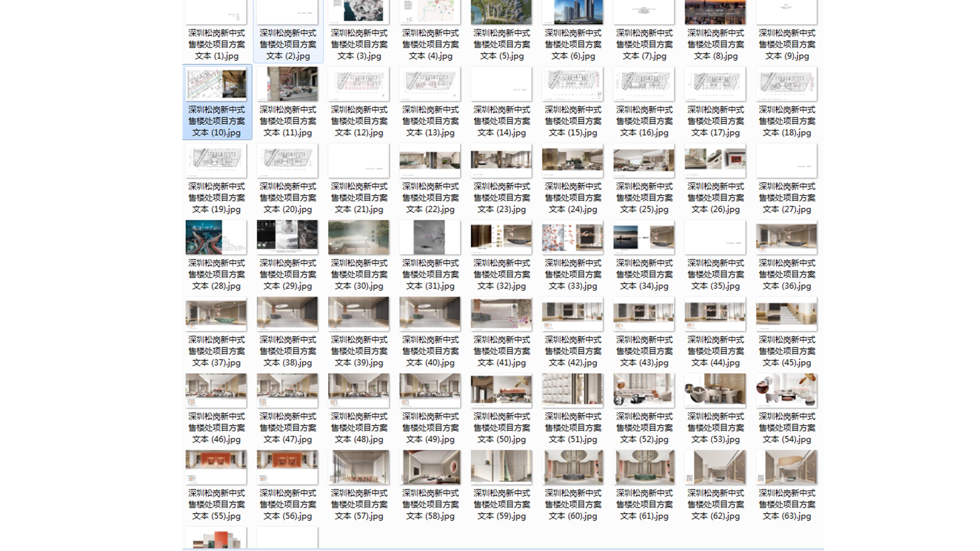Open the construction photo thumbnail 文本 (11).jpg
The width and height of the screenshot is (980, 551).
pos(287,84)
